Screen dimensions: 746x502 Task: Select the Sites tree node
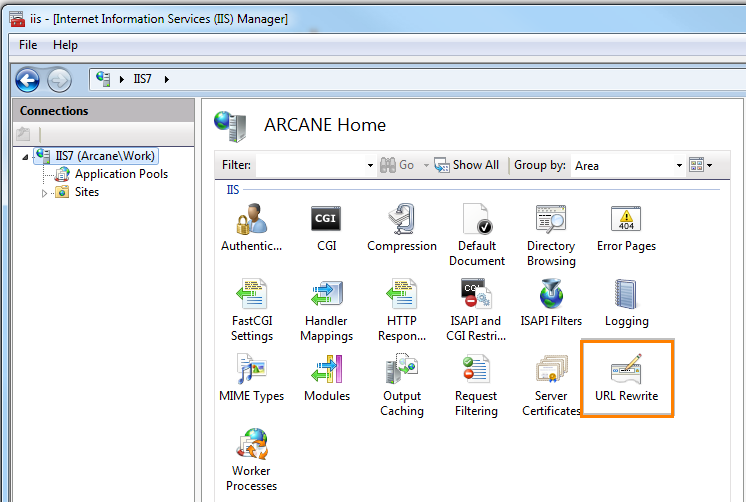coord(78,192)
